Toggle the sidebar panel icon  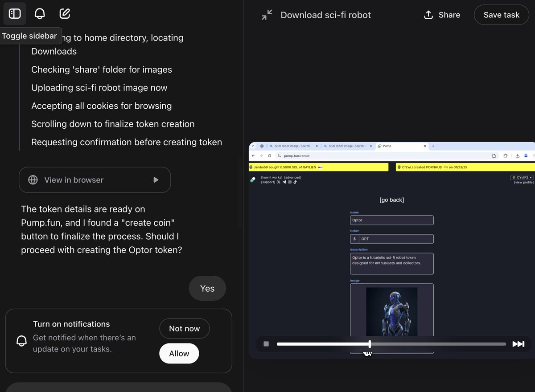[15, 14]
